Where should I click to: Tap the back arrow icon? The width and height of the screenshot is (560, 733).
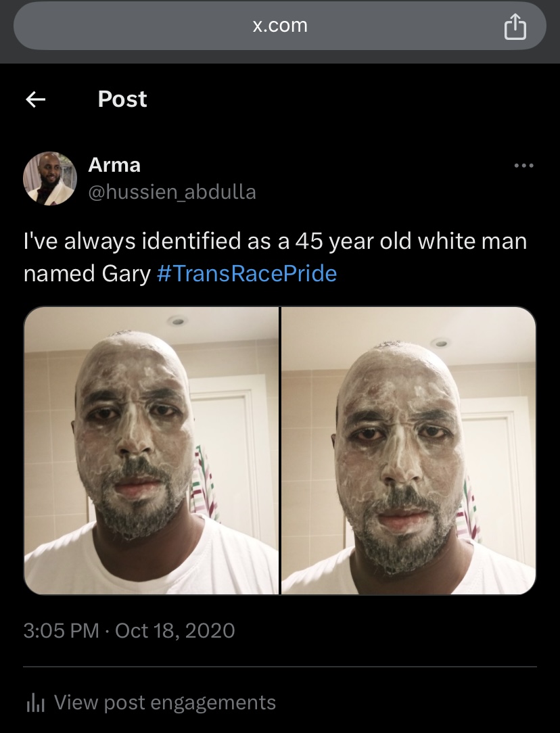(x=36, y=99)
